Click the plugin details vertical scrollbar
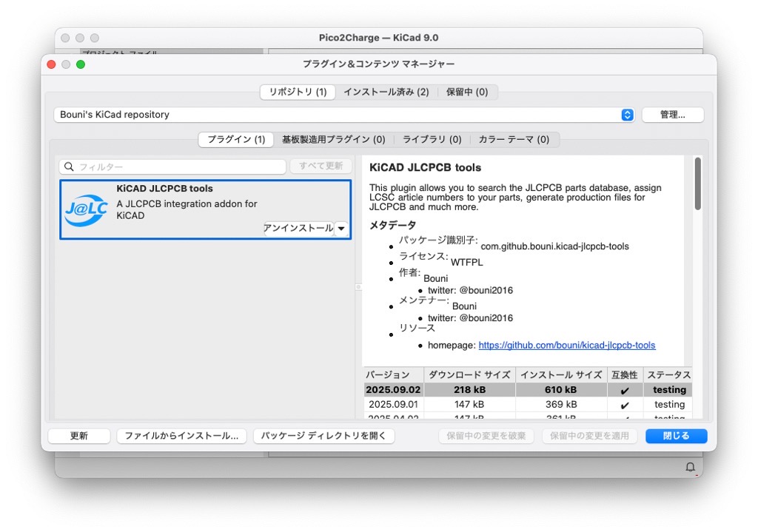 pos(697,183)
